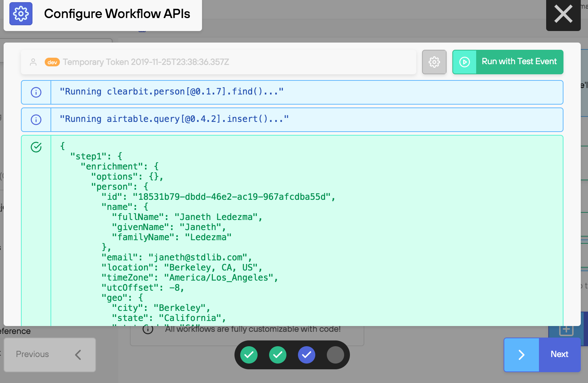Screen dimensions: 588x383
Task: Run workflow with Test Event
Action: (x=519, y=62)
